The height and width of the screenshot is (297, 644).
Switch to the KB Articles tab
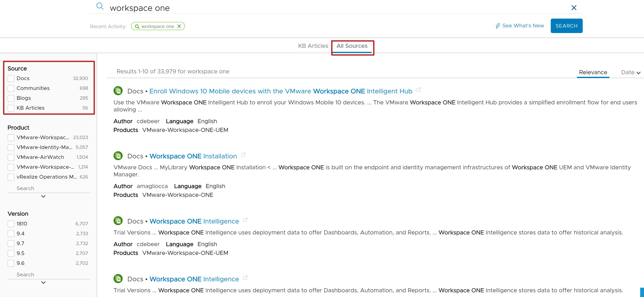pyautogui.click(x=313, y=46)
